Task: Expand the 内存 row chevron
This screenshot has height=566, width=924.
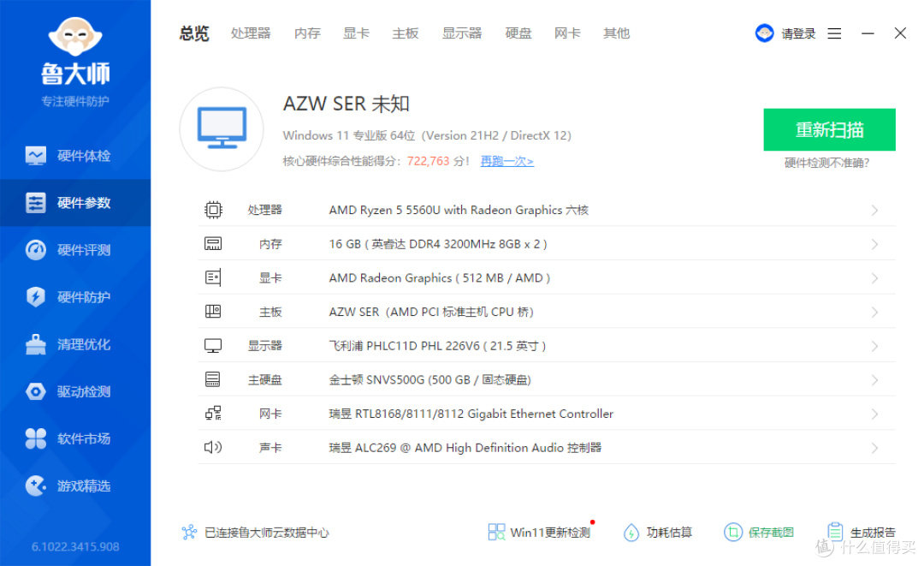Action: click(874, 244)
